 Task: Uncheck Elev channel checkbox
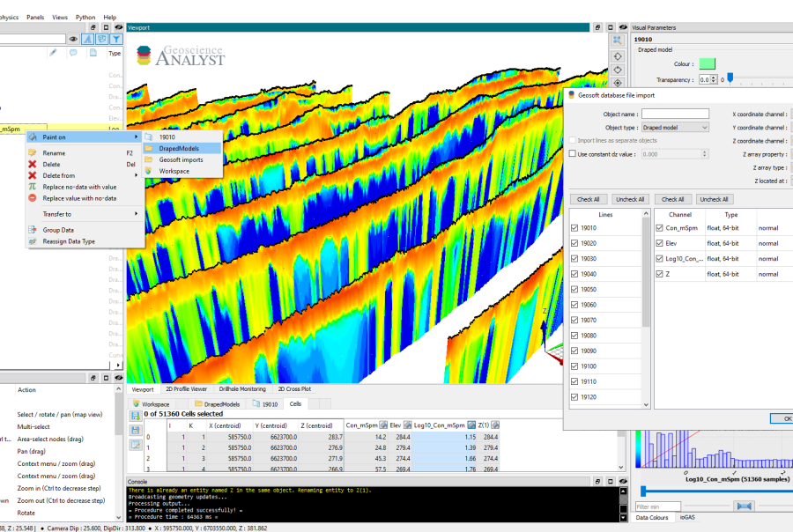coord(659,243)
